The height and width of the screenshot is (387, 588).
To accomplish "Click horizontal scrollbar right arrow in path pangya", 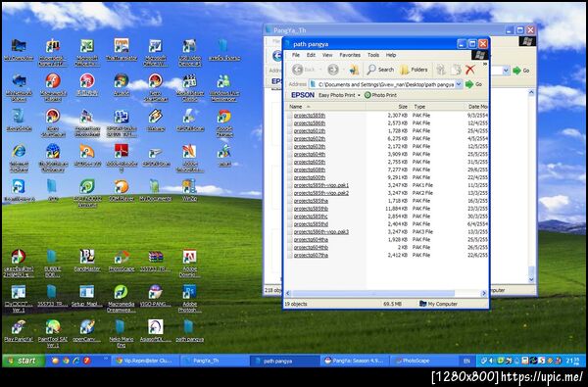I will point(484,293).
